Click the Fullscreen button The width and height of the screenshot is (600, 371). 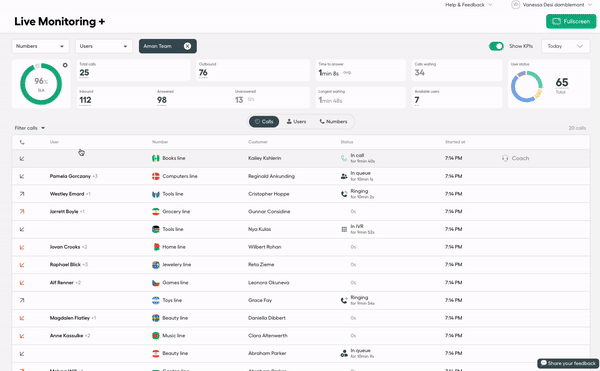click(571, 21)
